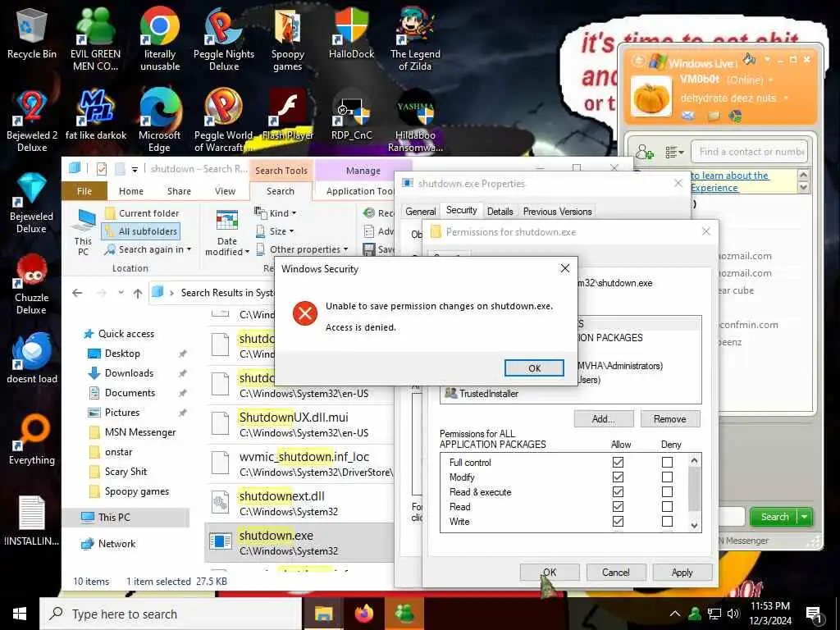
Task: Toggle Read & execute Deny checkbox
Action: click(x=667, y=492)
